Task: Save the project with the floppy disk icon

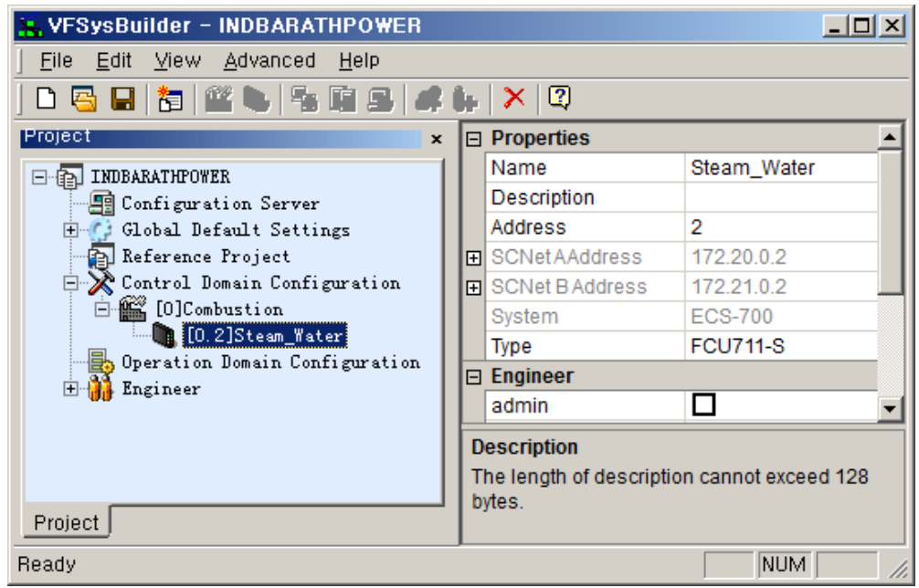Action: (x=122, y=99)
